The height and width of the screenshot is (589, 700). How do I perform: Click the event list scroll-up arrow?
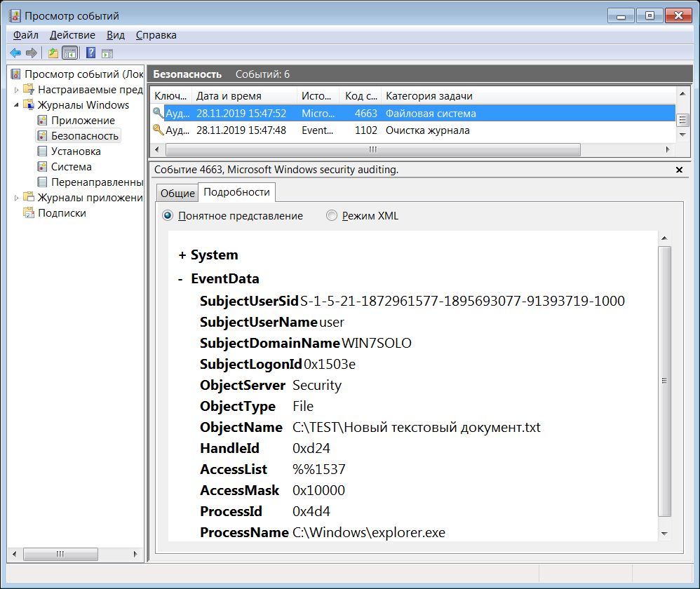click(682, 94)
